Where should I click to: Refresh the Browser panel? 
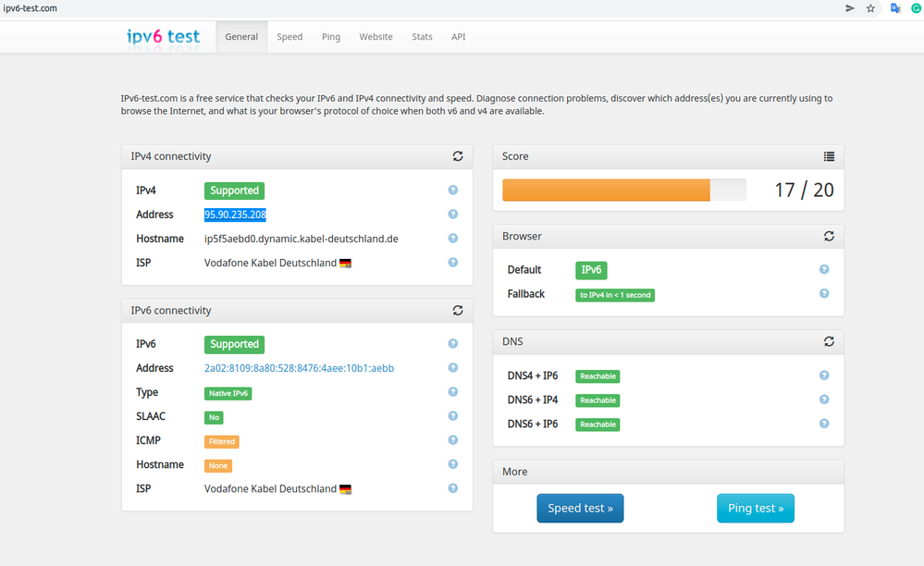point(829,237)
